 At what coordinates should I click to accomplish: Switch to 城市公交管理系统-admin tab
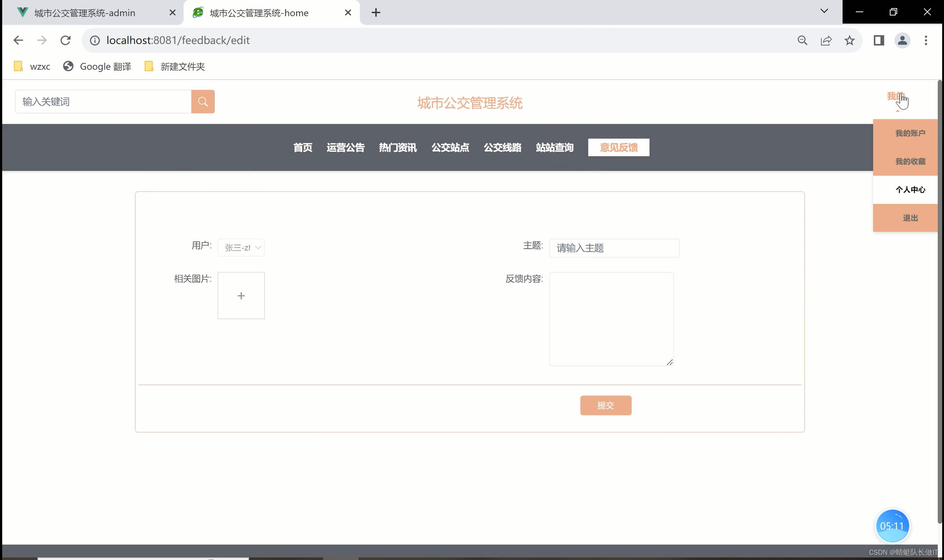[85, 13]
